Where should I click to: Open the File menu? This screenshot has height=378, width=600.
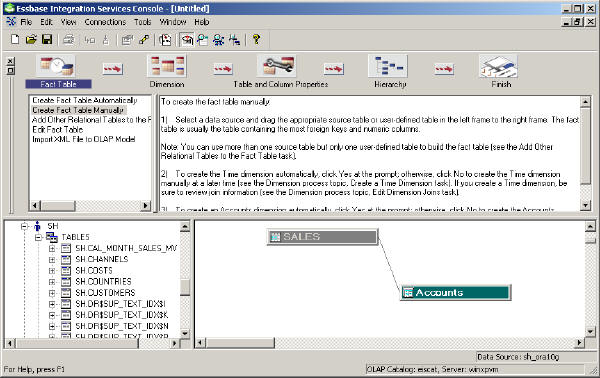(x=26, y=22)
